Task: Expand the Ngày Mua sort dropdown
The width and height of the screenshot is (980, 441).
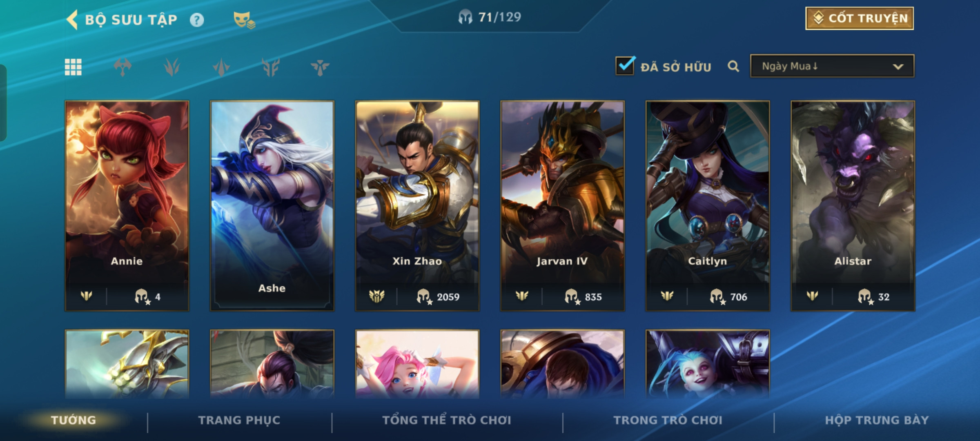Action: (x=832, y=66)
